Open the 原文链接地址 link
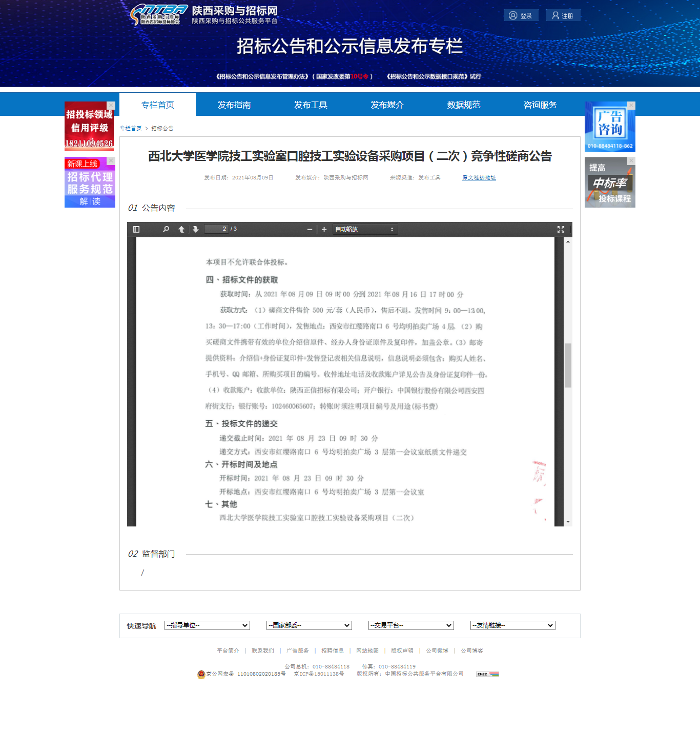Viewport: 700px width, 732px height. [479, 177]
